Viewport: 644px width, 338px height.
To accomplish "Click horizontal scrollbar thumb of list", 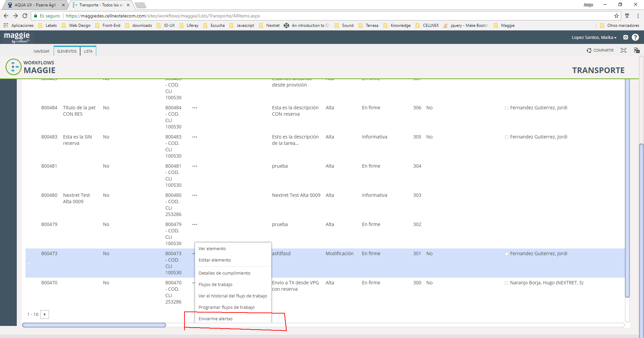I will tap(94, 325).
